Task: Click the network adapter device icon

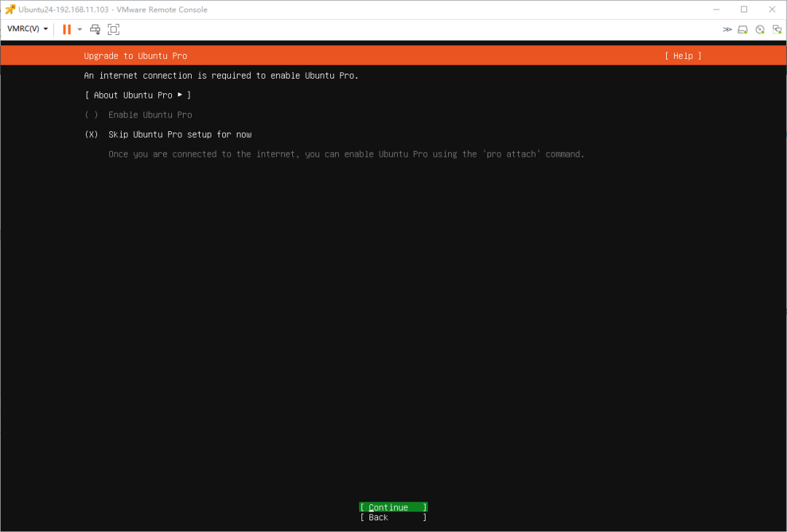Action: pyautogui.click(x=777, y=30)
